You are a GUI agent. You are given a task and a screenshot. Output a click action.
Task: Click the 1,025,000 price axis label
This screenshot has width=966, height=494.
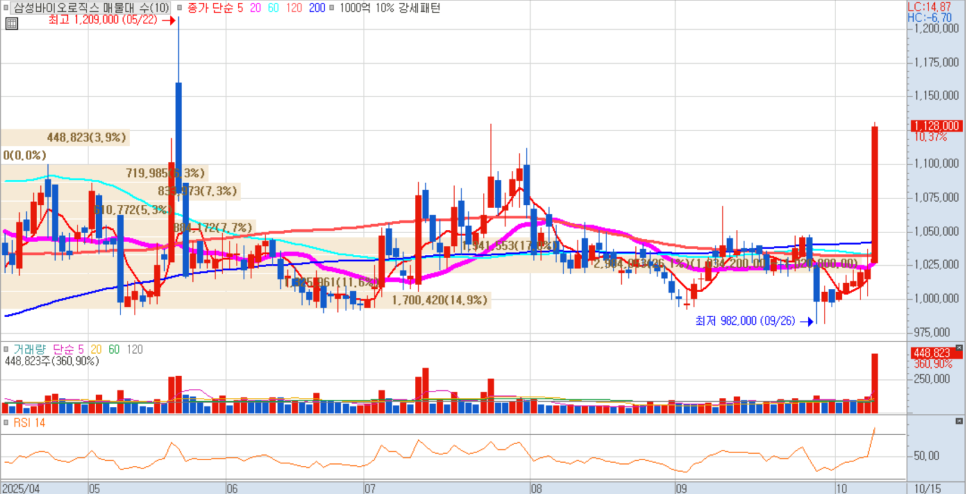[936, 265]
